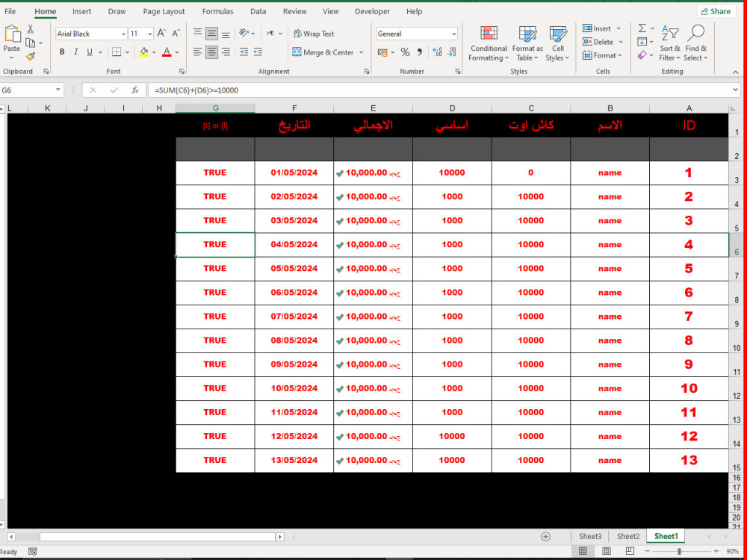Click the Borders icon
This screenshot has height=560, width=747.
(x=117, y=52)
